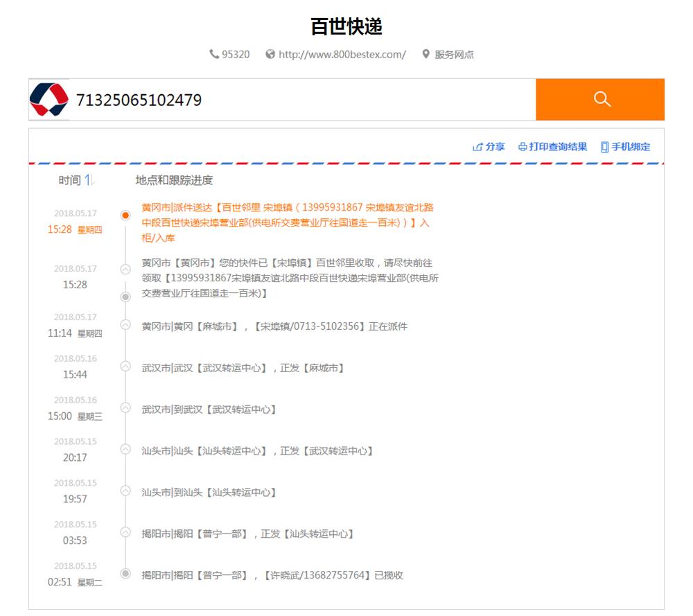
Task: Click the printer icon for 打印查询结果
Action: [523, 147]
